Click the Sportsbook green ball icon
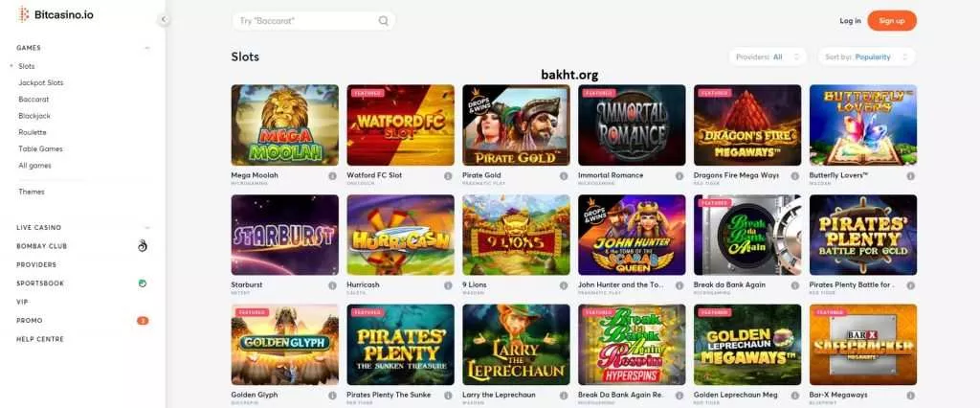Viewport: 980px width, 408px height. (x=143, y=283)
